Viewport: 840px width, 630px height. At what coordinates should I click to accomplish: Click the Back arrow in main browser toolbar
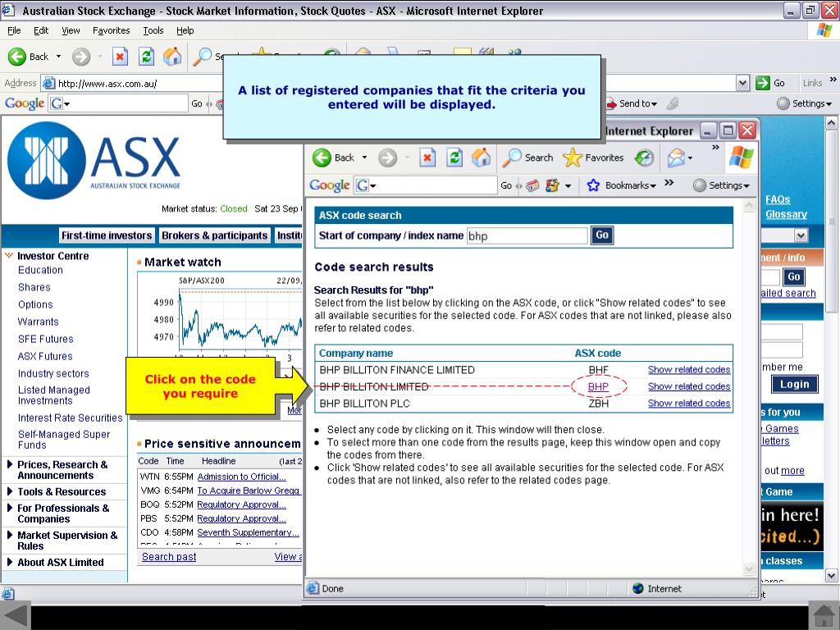point(17,57)
